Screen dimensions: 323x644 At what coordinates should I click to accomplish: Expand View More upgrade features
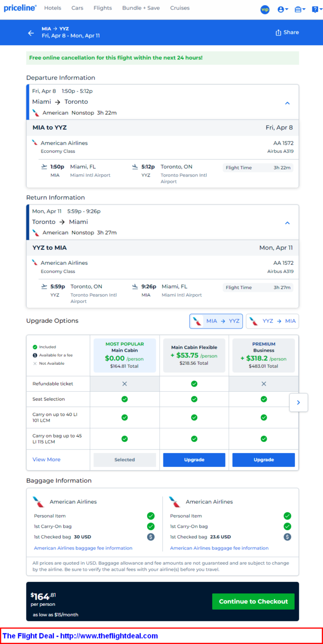tap(46, 460)
